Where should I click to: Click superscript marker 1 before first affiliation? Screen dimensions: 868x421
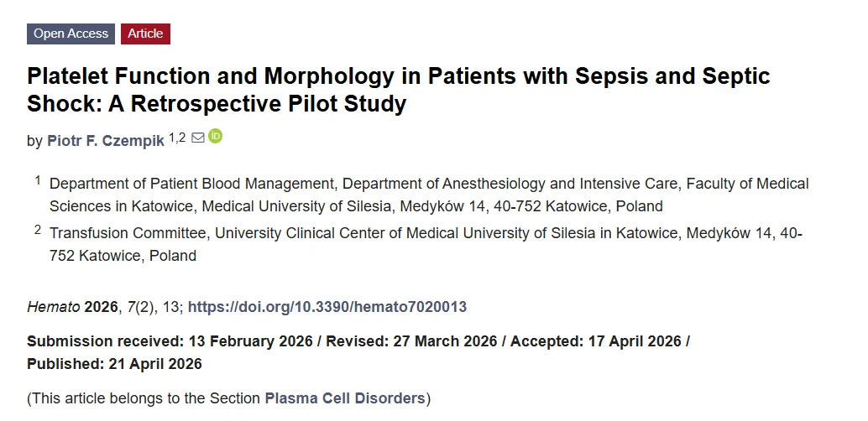point(39,179)
